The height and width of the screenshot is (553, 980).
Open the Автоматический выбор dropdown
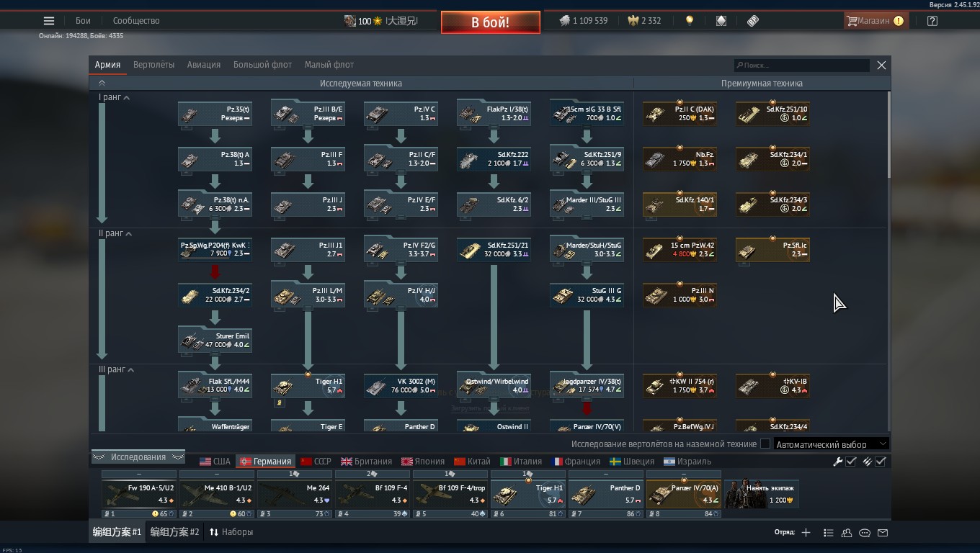(x=832, y=444)
